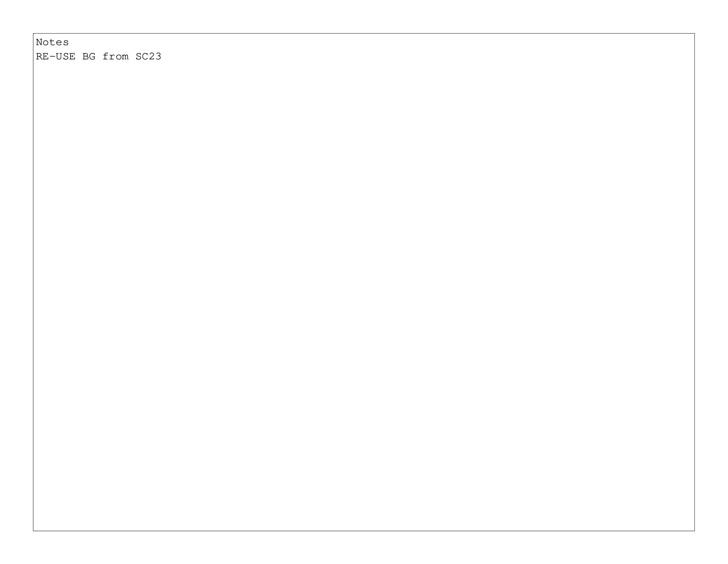Click the word "RE-USE" in the note

point(56,57)
